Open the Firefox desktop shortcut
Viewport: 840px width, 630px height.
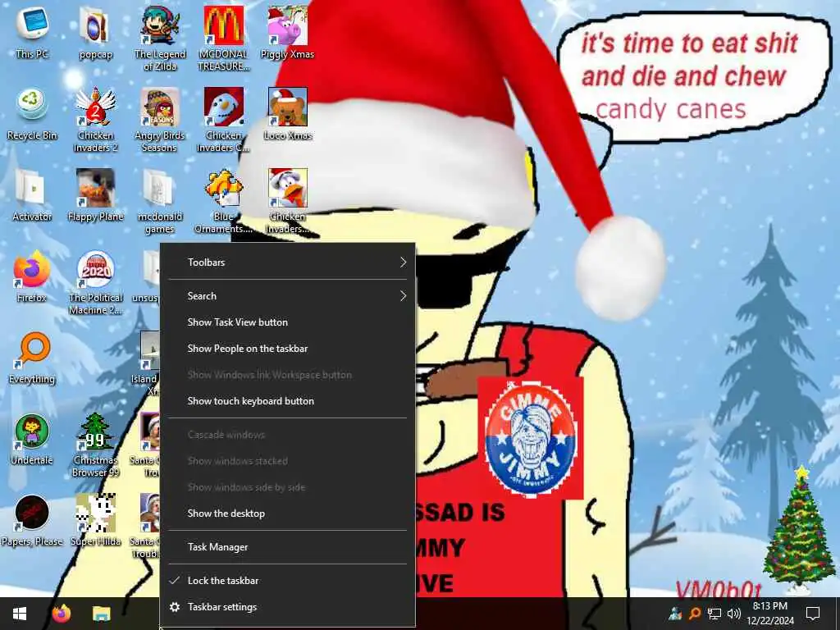click(32, 276)
